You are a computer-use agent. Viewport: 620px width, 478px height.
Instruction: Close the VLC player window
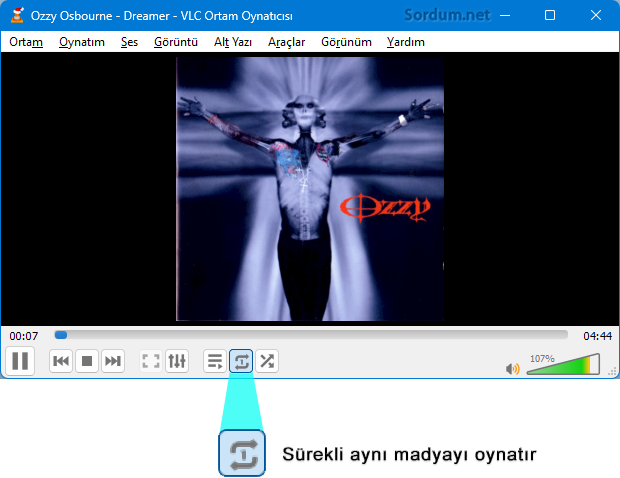pyautogui.click(x=596, y=15)
